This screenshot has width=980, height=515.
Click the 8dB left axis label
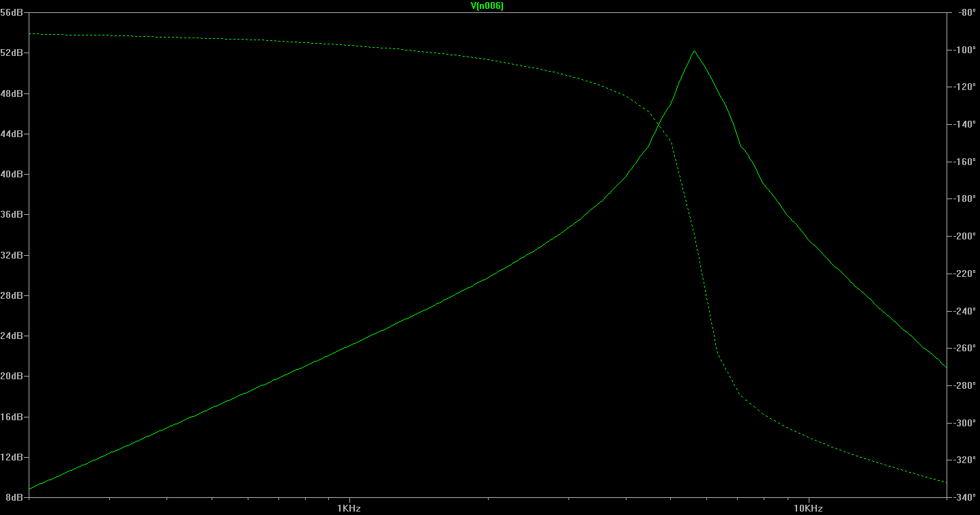pyautogui.click(x=14, y=497)
